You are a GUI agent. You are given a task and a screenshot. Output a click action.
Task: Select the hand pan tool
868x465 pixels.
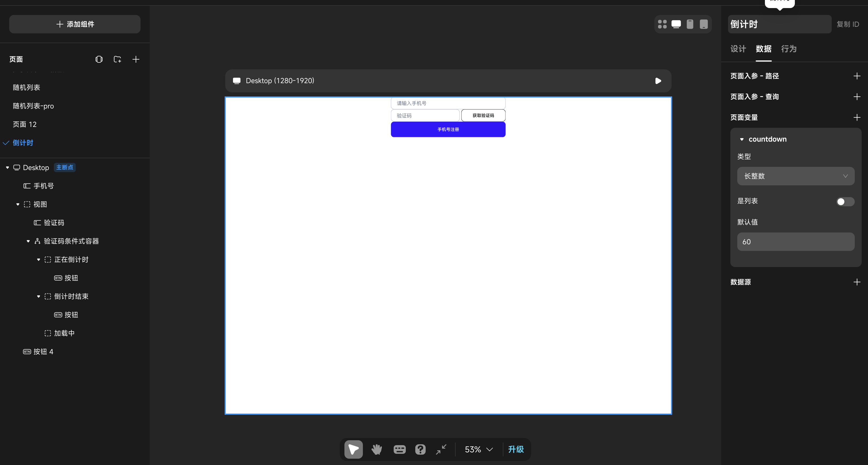coord(376,449)
